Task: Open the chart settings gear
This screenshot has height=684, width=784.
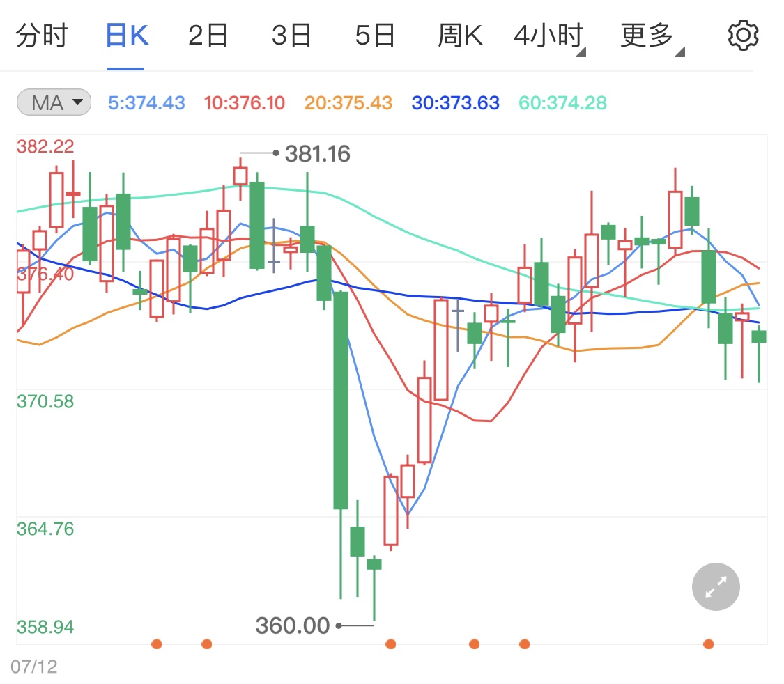Action: 743,36
